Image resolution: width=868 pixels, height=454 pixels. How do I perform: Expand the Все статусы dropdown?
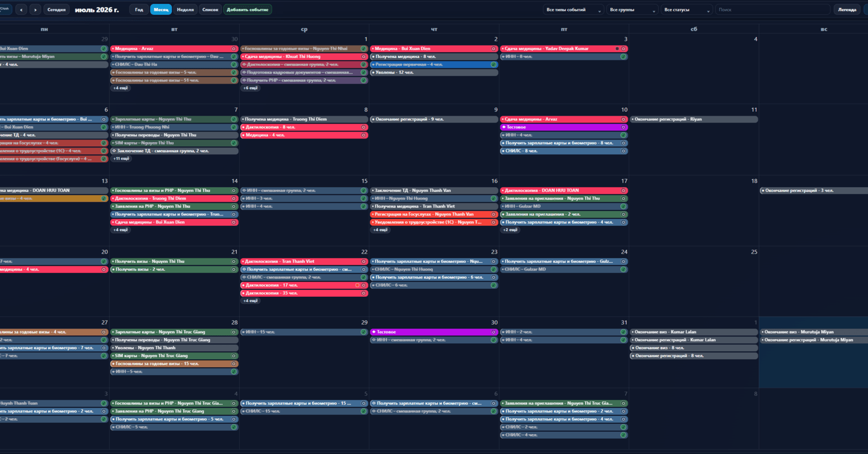click(686, 10)
